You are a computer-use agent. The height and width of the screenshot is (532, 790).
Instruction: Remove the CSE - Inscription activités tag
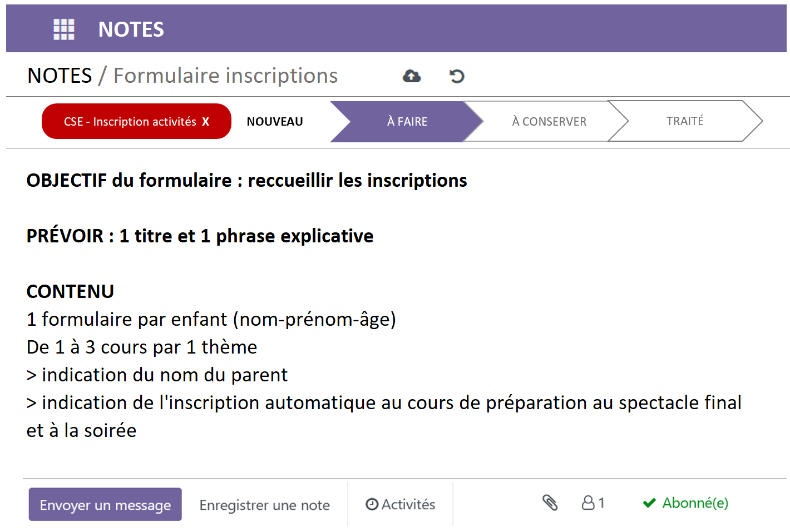tap(206, 122)
